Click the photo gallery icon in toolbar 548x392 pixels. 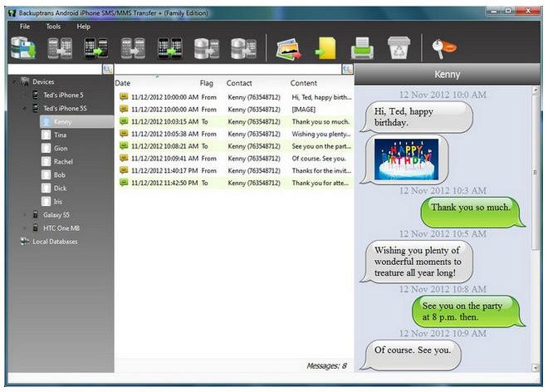(x=287, y=49)
